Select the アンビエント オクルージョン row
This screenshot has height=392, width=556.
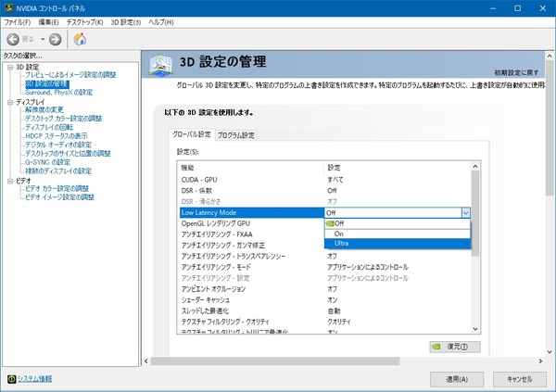pos(324,289)
